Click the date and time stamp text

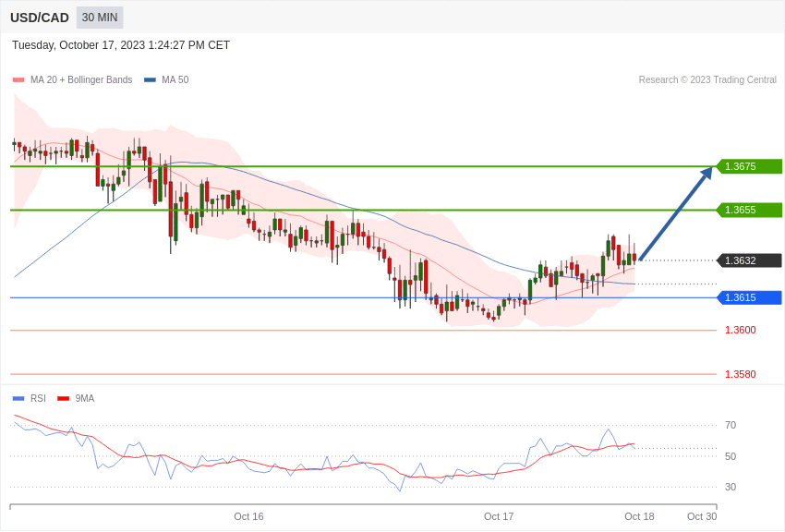(121, 45)
